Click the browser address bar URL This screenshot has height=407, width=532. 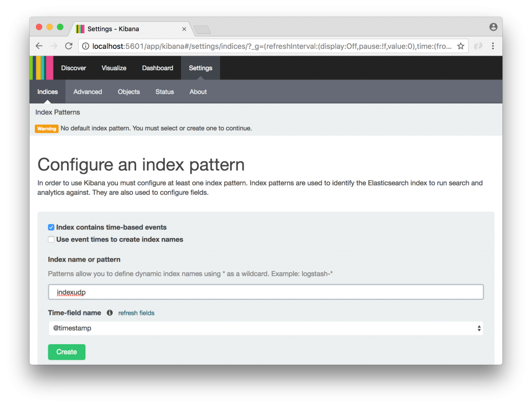tap(271, 46)
